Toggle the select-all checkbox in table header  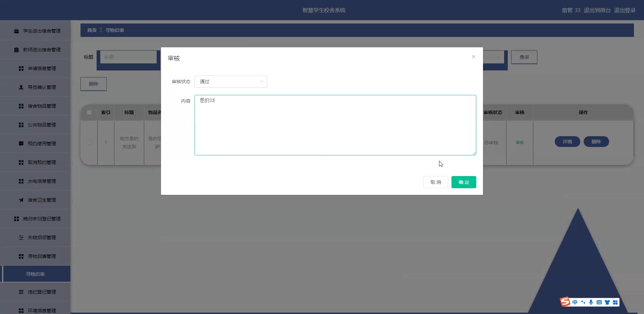[89, 112]
